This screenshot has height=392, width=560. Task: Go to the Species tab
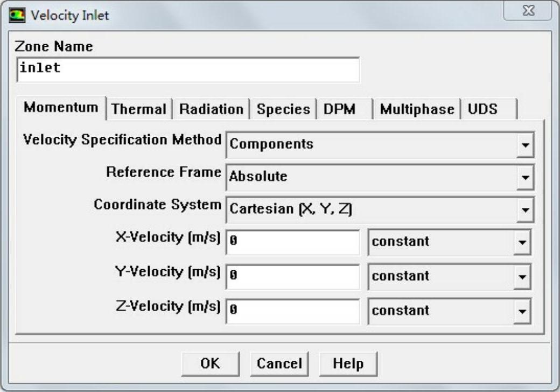283,109
